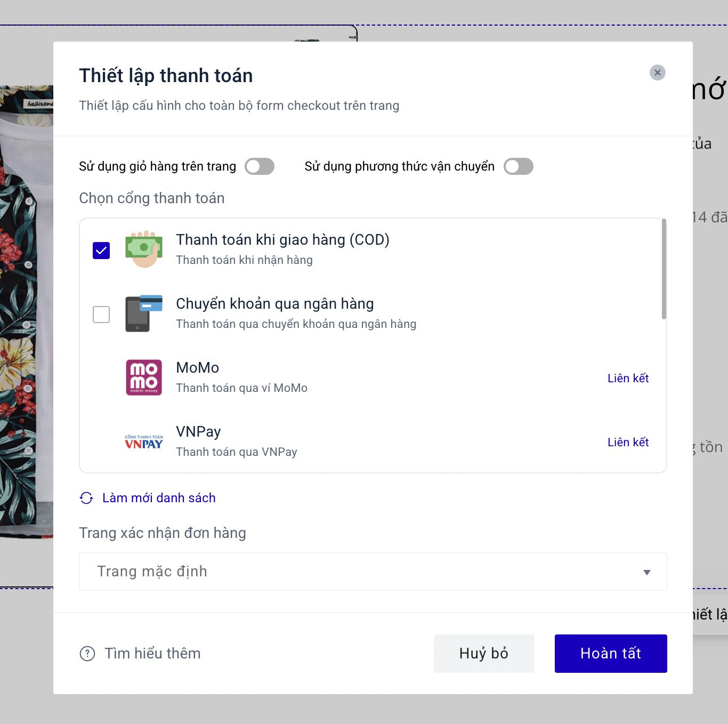Click Liên kết link for VNPay

point(628,442)
